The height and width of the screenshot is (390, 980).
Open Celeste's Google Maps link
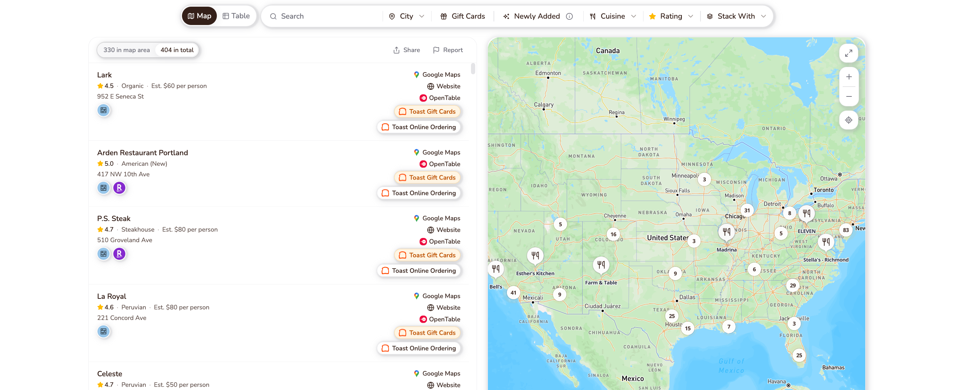pos(437,374)
